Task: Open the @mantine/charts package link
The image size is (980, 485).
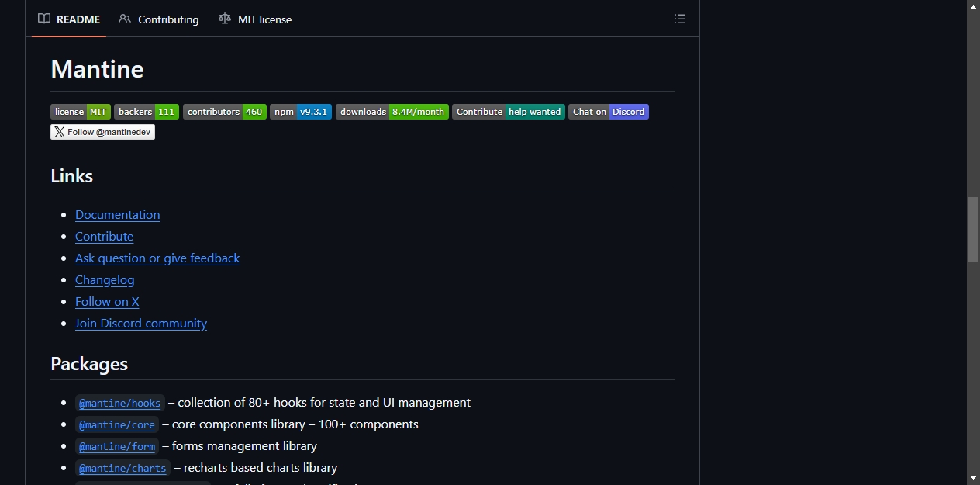Action: (122, 469)
